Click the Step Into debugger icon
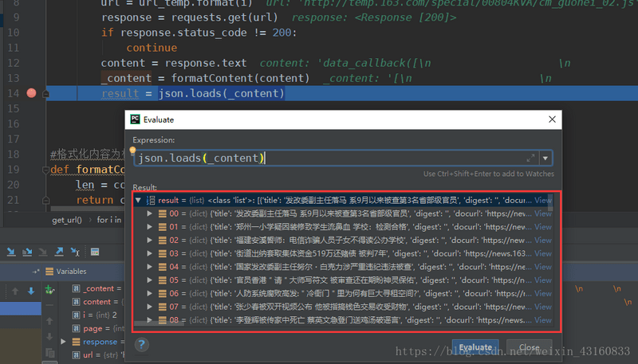 click(11, 252)
